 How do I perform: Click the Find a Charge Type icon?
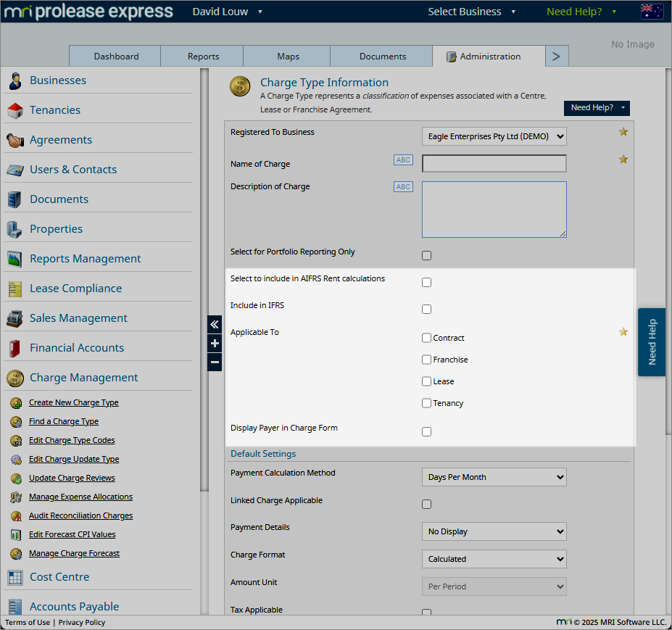click(x=16, y=422)
